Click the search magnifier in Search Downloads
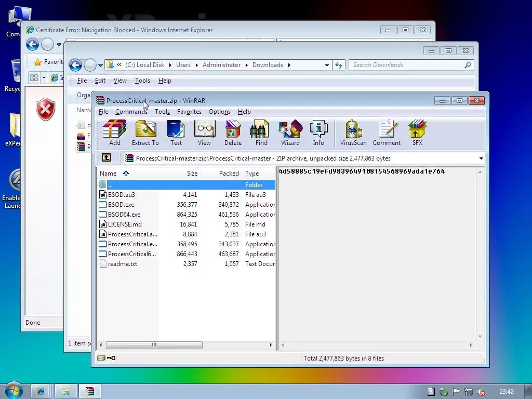 (468, 65)
